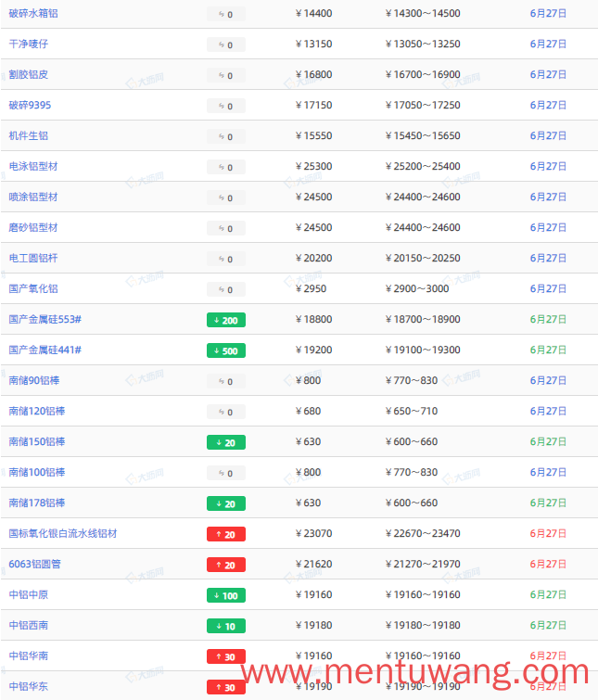The height and width of the screenshot is (700, 598).
Task: Open the 国产金属硅441# product link
Action: [45, 350]
